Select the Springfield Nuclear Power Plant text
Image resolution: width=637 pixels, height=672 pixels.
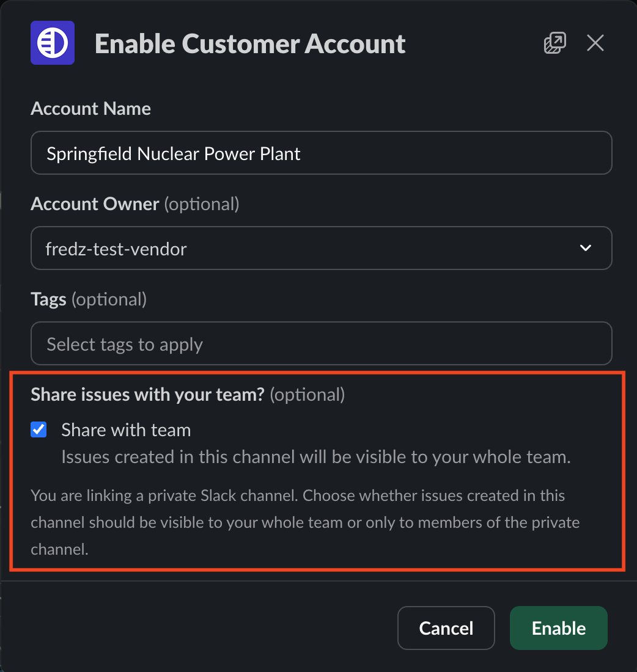(174, 154)
